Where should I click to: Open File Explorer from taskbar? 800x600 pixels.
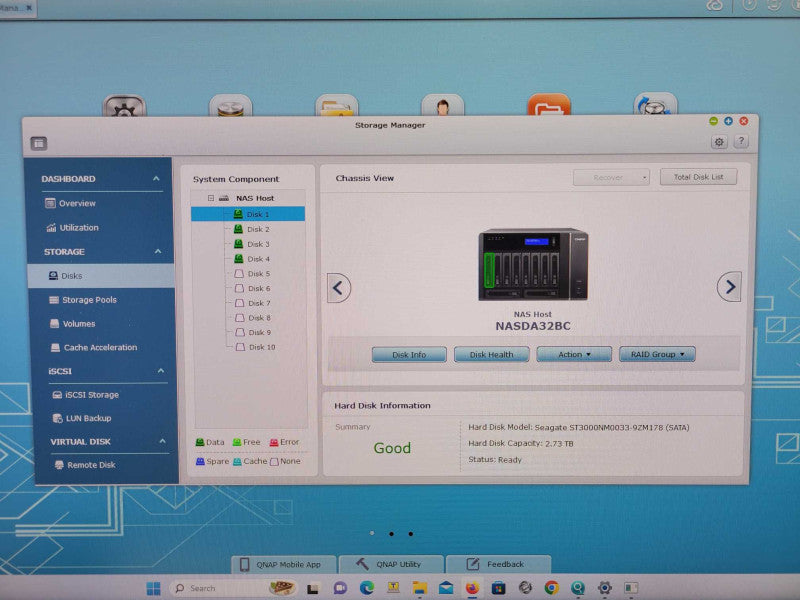[419, 588]
